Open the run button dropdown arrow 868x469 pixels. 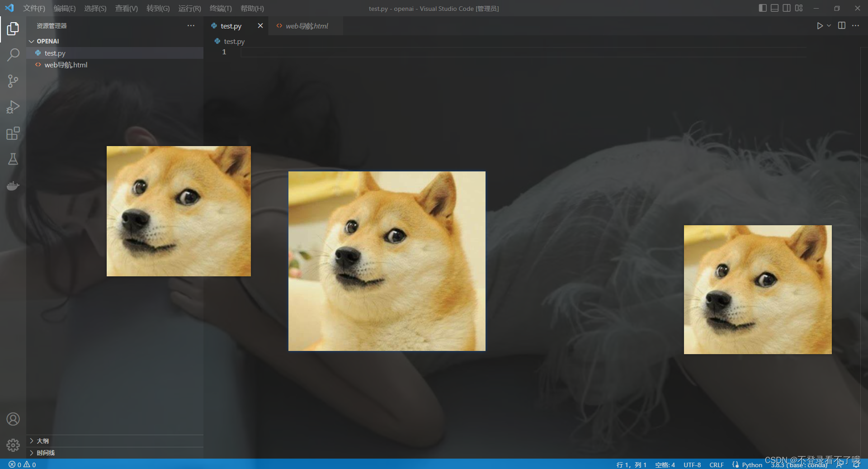[x=829, y=26]
